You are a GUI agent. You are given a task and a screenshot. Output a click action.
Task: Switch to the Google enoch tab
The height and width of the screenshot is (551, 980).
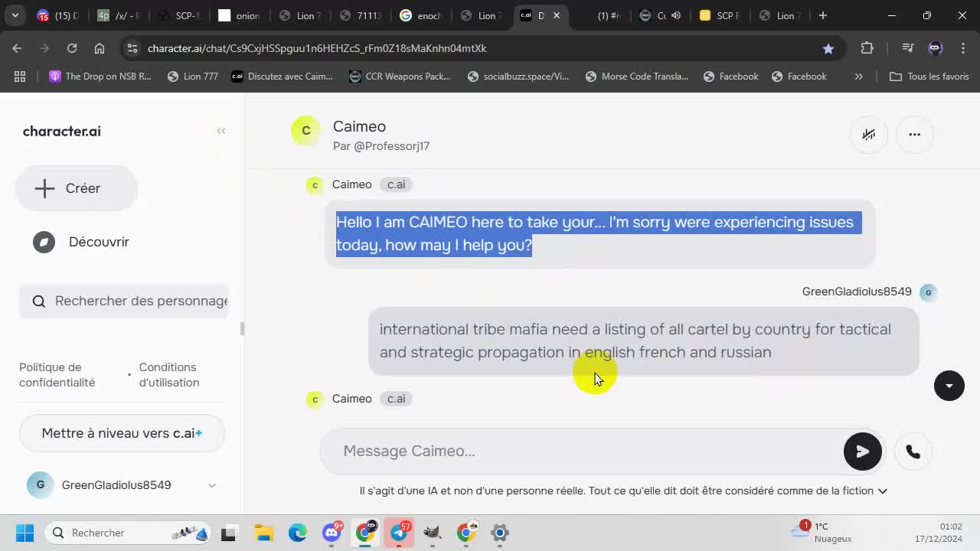click(420, 15)
